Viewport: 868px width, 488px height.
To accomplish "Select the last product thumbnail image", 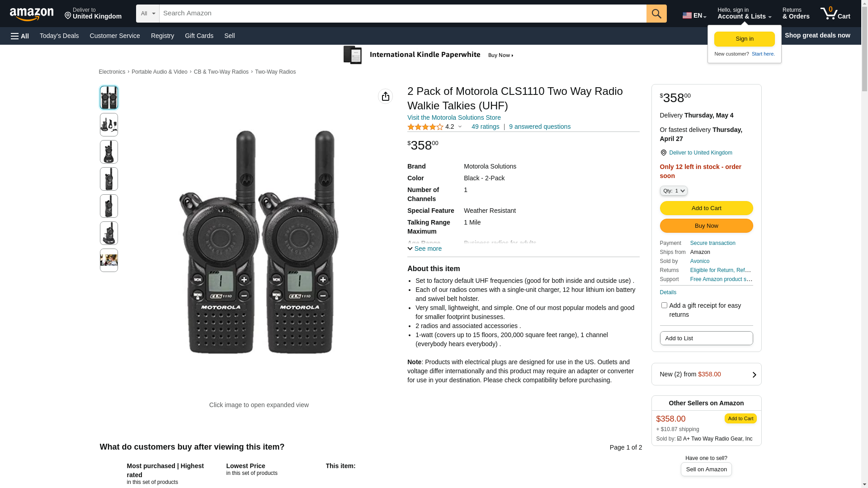I will pos(109,260).
